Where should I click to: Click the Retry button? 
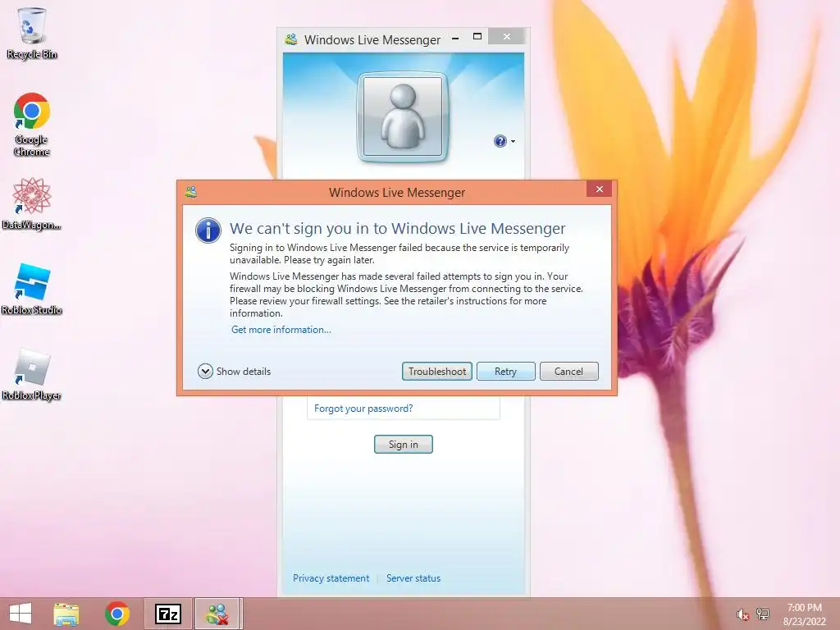505,372
